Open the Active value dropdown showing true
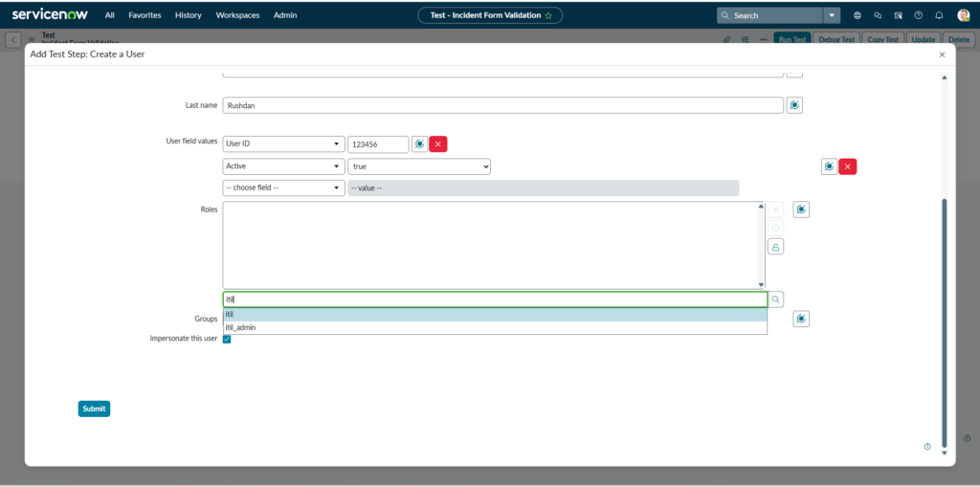 (x=419, y=166)
